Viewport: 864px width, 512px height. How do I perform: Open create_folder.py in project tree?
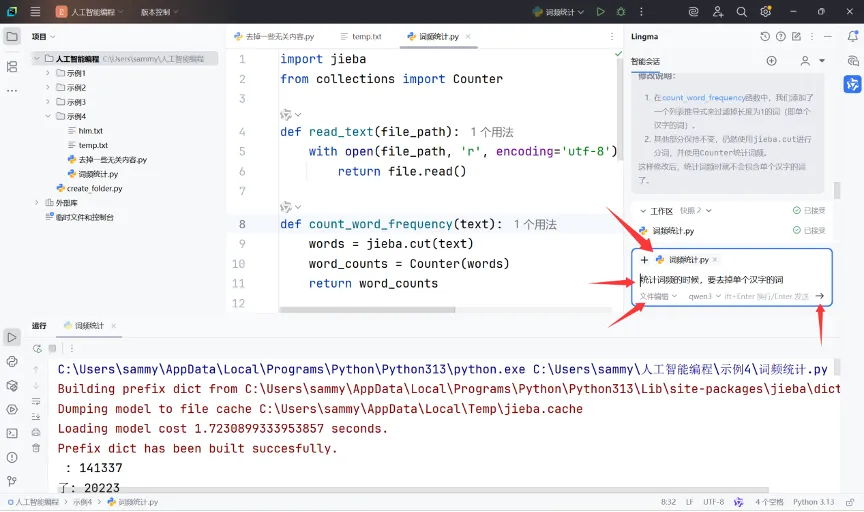[x=95, y=188]
